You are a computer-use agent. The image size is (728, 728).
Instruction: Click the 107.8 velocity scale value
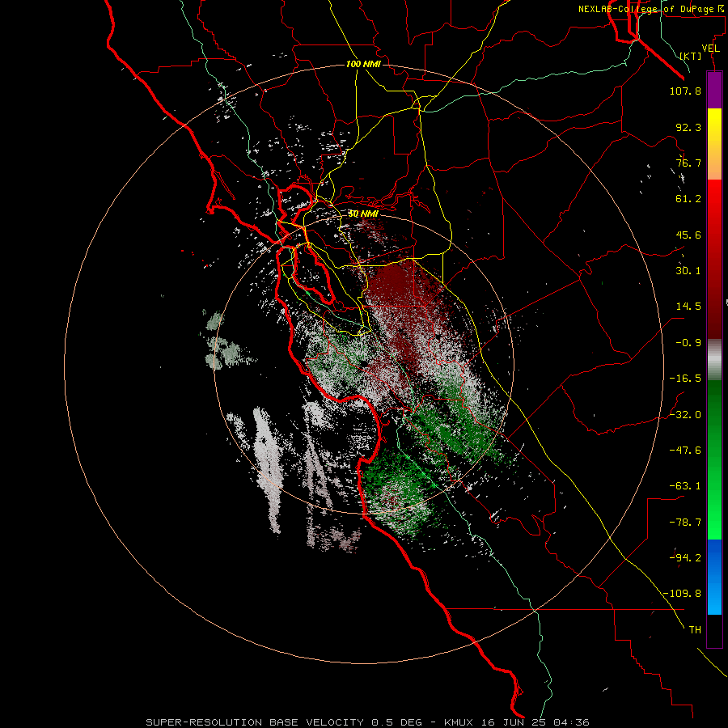685,91
